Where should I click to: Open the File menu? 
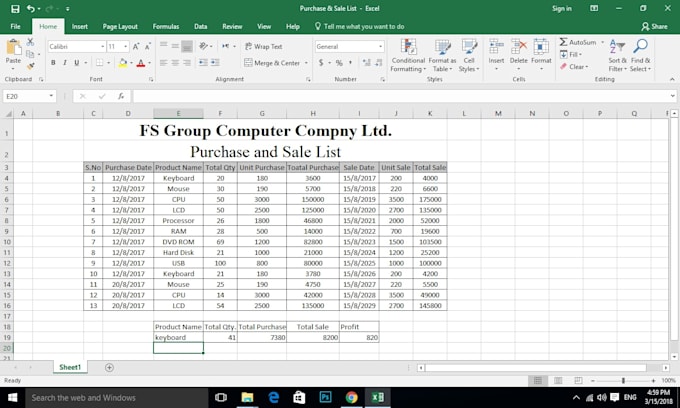coord(15,26)
